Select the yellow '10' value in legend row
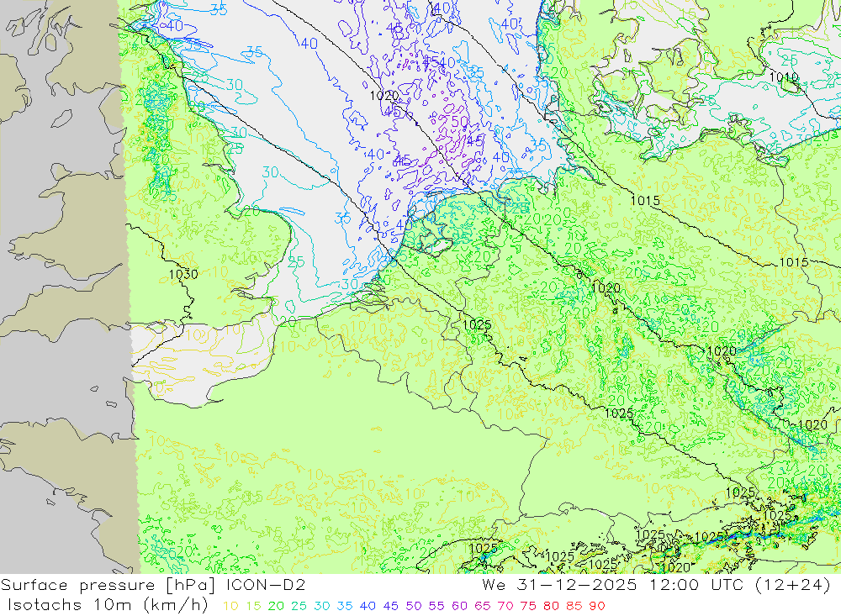This screenshot has height=616, width=841. [230, 606]
